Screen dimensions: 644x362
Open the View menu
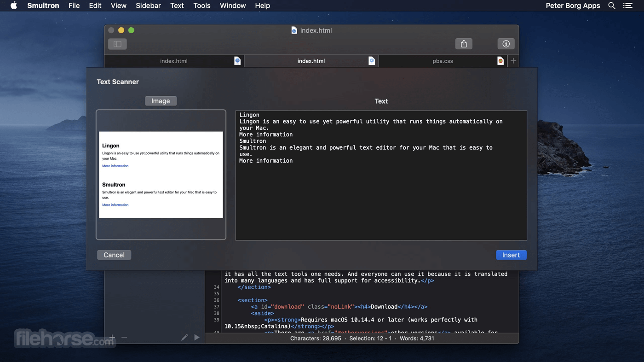click(x=119, y=6)
